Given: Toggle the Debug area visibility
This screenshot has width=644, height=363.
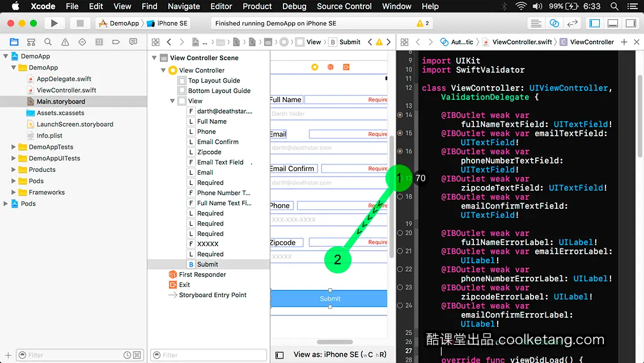Looking at the screenshot, I should pos(613,23).
